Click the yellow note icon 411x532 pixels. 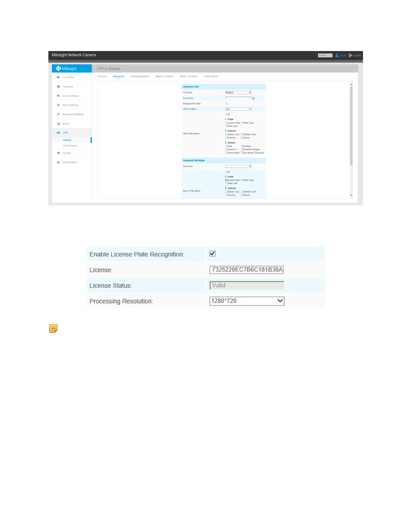point(53,328)
